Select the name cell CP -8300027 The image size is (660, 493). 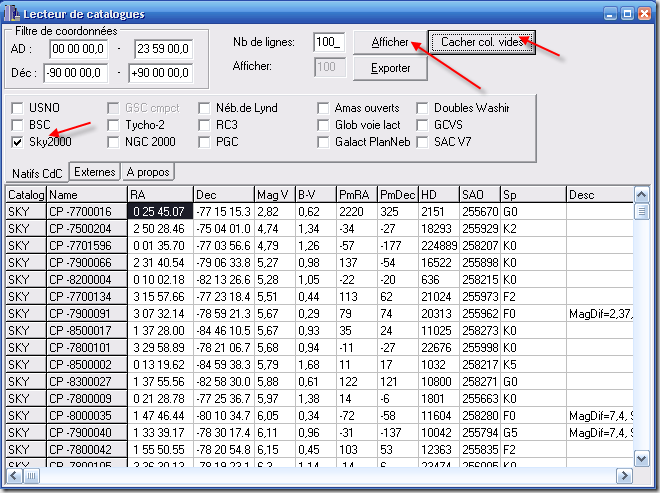pyautogui.click(x=87, y=382)
